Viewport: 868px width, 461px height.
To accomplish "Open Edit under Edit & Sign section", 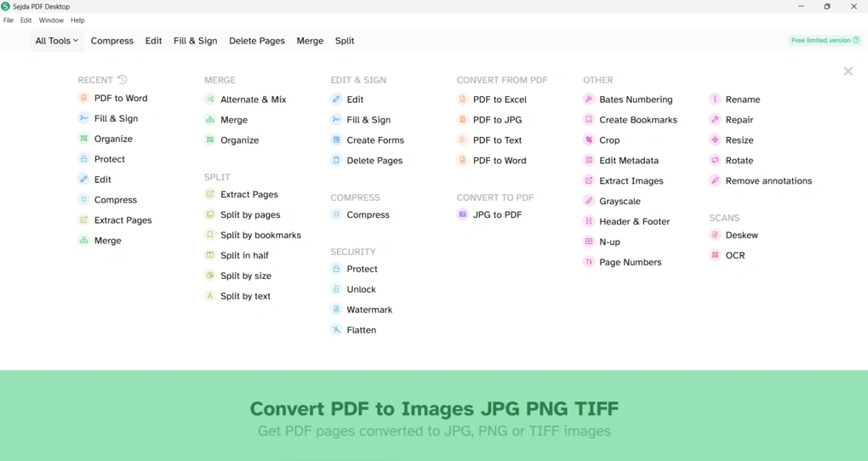I will 355,100.
